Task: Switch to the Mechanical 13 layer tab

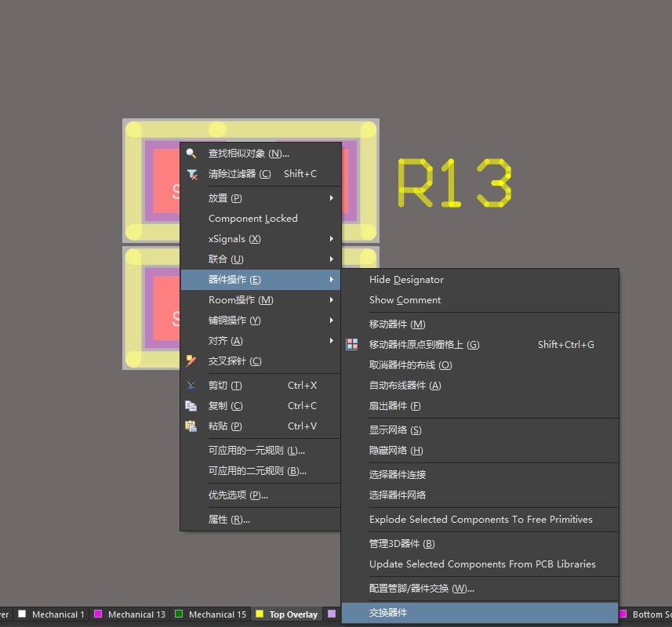Action: coord(136,614)
